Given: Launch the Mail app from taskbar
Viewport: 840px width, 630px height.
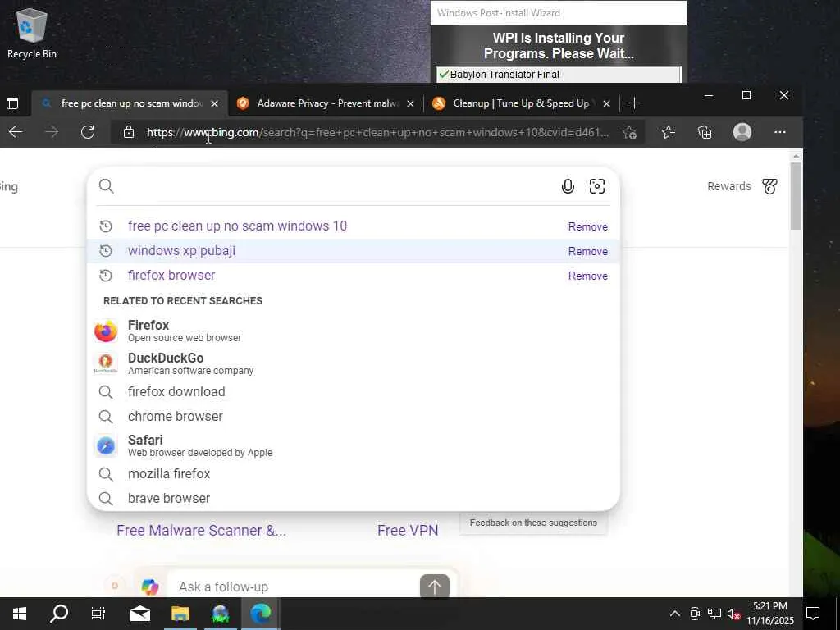Looking at the screenshot, I should 140,614.
